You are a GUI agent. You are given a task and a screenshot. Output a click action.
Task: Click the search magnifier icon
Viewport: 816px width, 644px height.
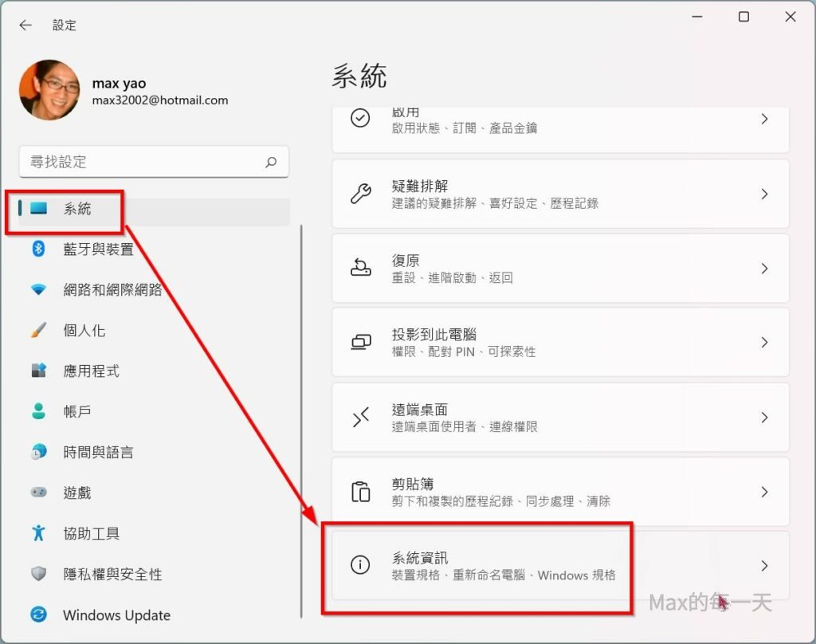(x=271, y=162)
